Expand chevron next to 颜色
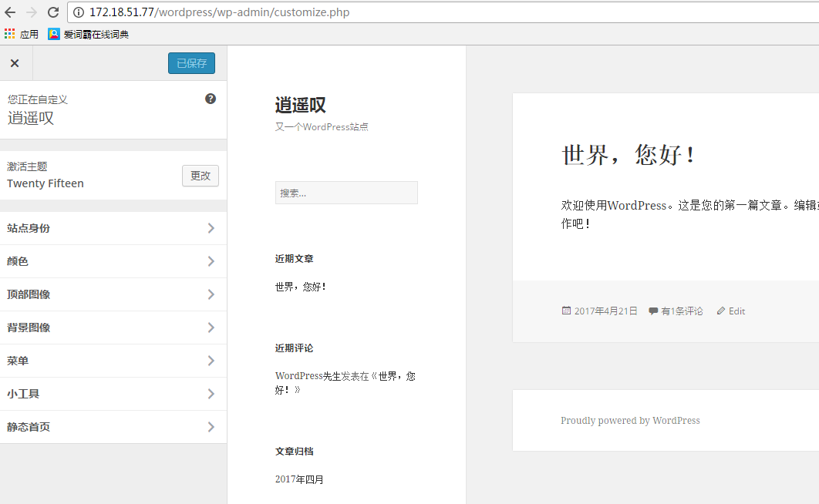 [x=211, y=261]
